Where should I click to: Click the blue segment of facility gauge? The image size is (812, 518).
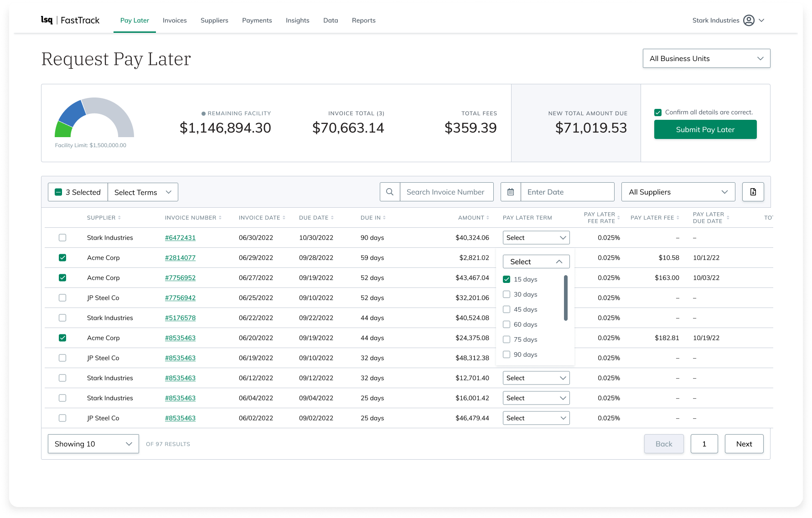[x=72, y=112]
